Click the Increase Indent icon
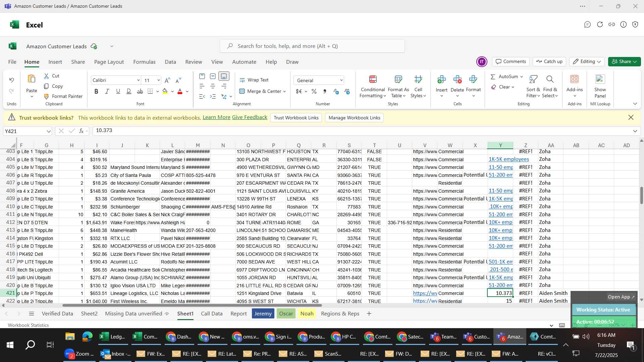Viewport: 644px width, 362px height. point(213,97)
